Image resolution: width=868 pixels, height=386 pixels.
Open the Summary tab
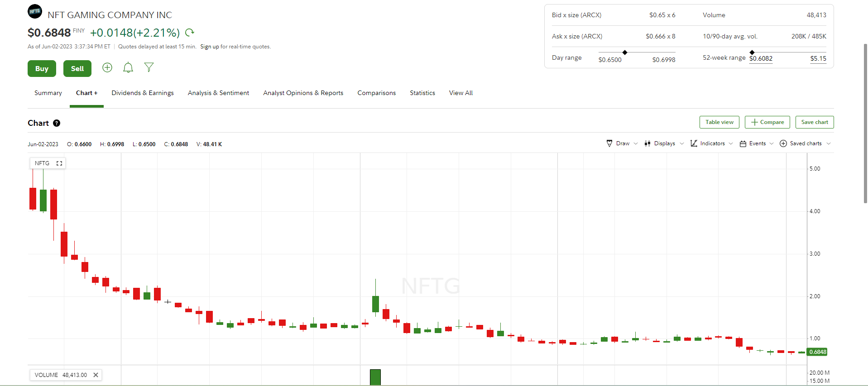48,93
